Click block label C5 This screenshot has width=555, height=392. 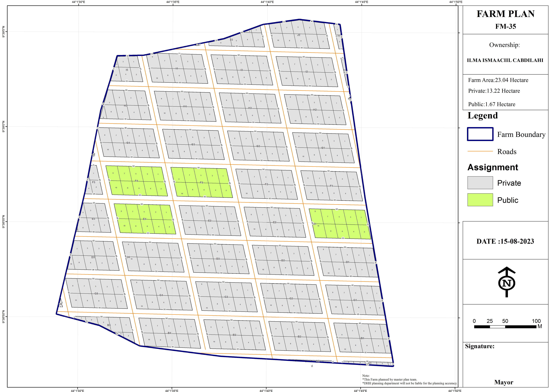[x=96, y=294]
